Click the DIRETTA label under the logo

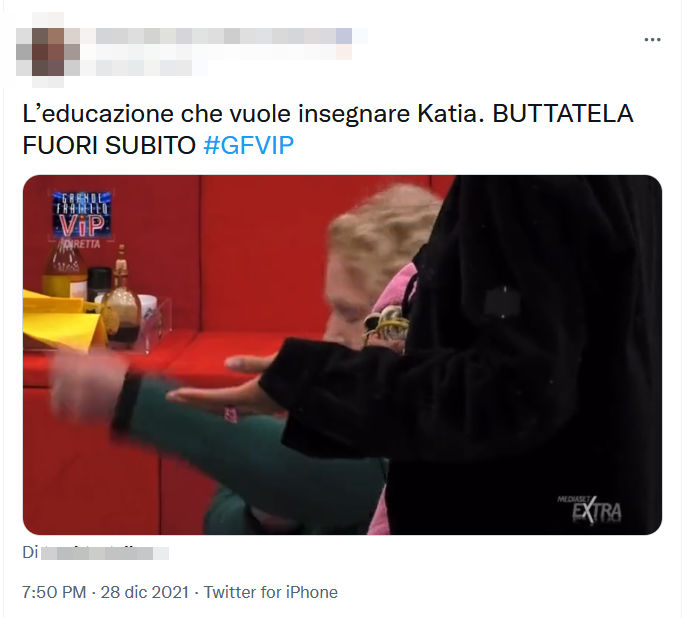tap(81, 244)
